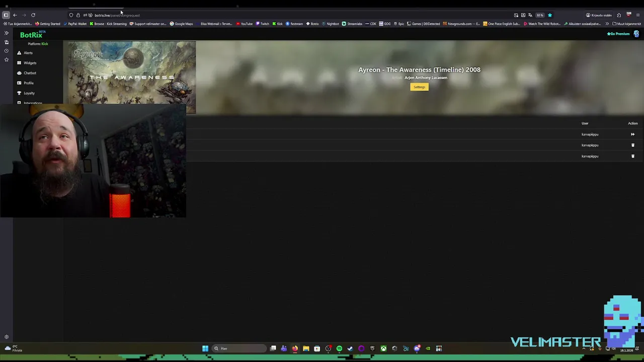Open Firefox hamburger menu
Image resolution: width=644 pixels, height=362 pixels.
[x=638, y=15]
